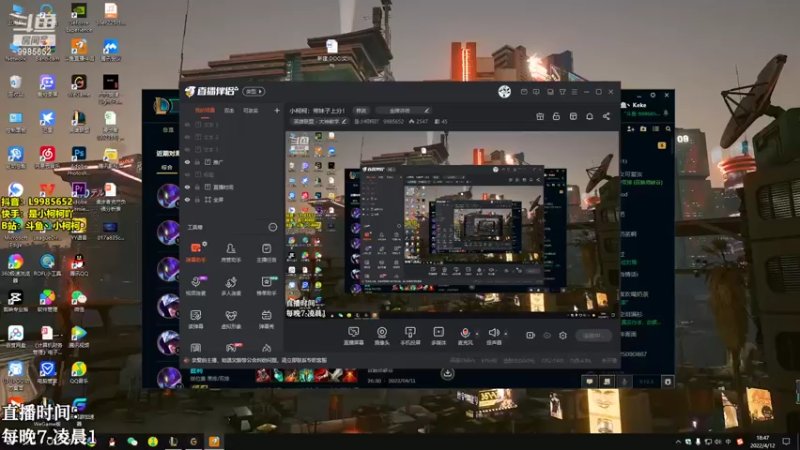The width and height of the screenshot is (800, 450).
Task: Open the hamburger menu in the 直播伴侣 title bar
Action: 574,92
